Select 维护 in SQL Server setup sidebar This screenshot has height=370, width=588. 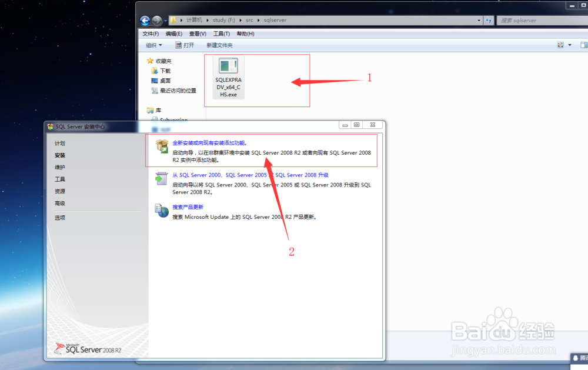pos(59,168)
